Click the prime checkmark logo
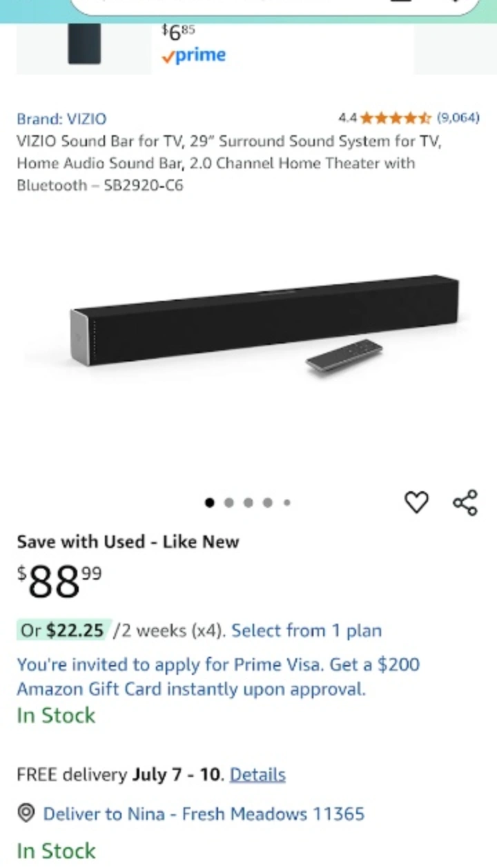This screenshot has height=868, width=497. click(x=193, y=56)
